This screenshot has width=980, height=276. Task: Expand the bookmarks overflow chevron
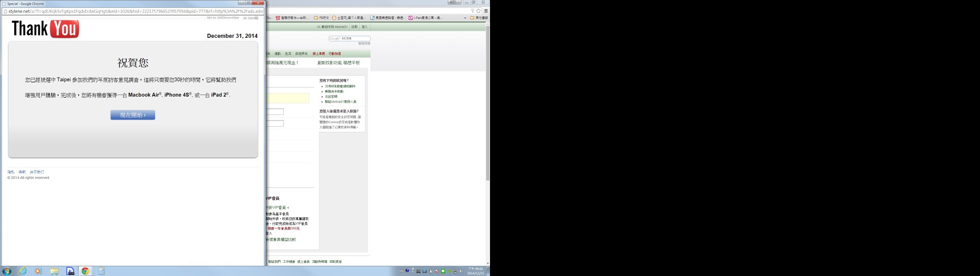(x=465, y=18)
